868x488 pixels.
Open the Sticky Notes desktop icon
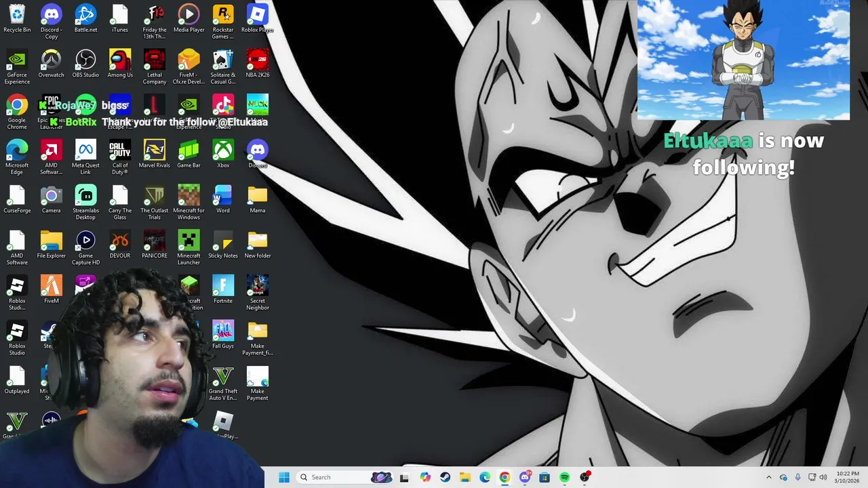(x=223, y=245)
